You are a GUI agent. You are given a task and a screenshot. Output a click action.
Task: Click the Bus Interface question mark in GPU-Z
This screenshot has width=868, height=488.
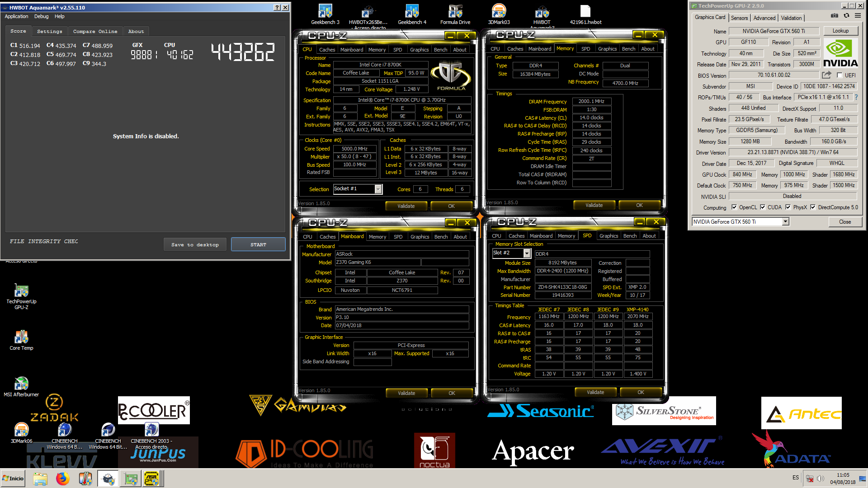[856, 97]
